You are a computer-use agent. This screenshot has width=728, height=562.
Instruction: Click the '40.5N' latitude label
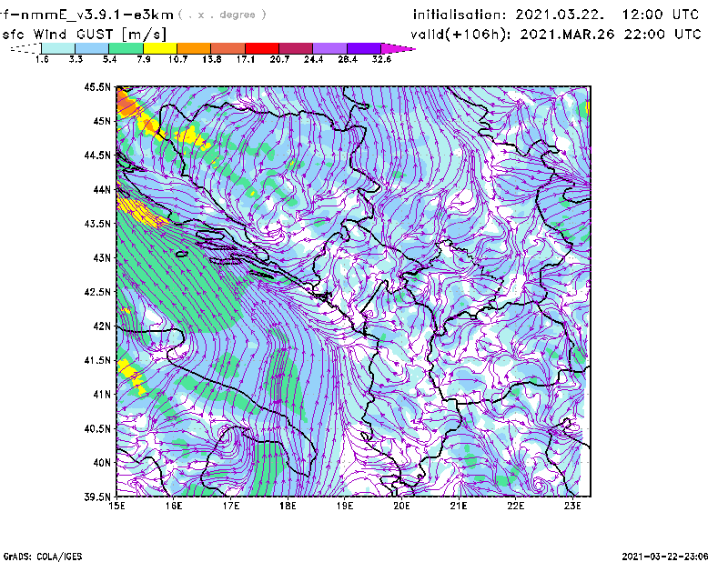97,428
